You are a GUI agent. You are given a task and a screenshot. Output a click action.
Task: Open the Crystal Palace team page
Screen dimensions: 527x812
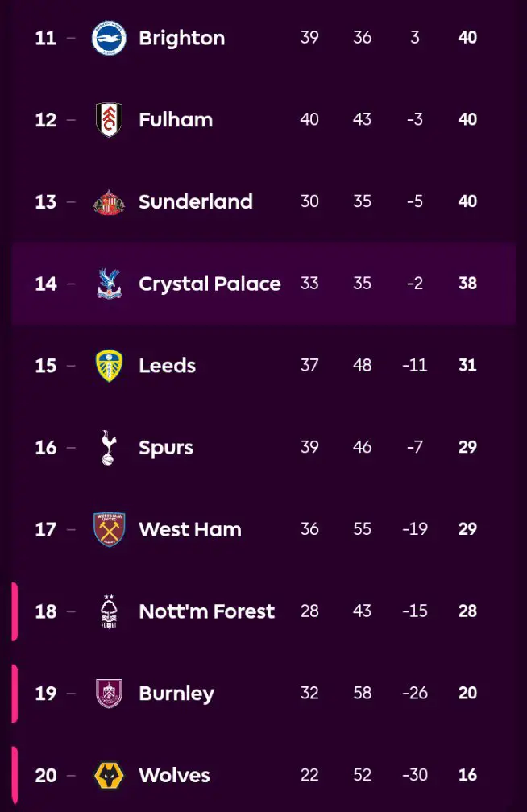[210, 284]
